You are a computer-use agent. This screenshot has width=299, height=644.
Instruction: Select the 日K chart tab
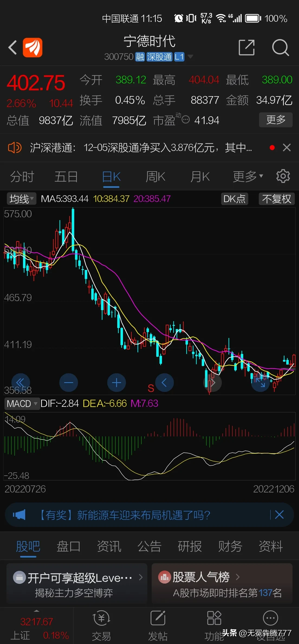click(111, 177)
